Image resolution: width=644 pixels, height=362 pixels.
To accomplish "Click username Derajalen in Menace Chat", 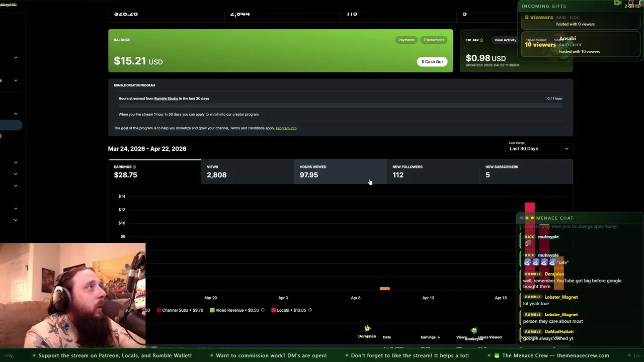I will (554, 274).
